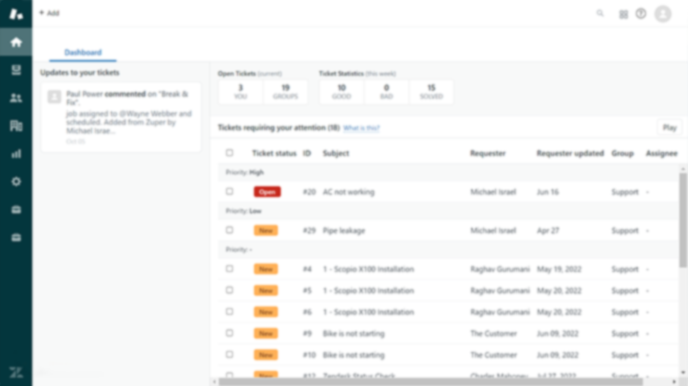Open the ticket 'AC not working'
Viewport: 688px width, 386px height.
[x=348, y=192]
